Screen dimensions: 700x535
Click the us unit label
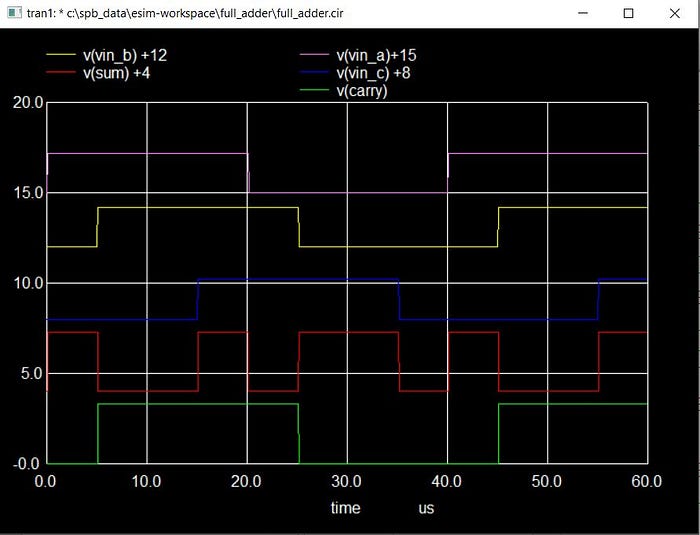click(x=426, y=509)
